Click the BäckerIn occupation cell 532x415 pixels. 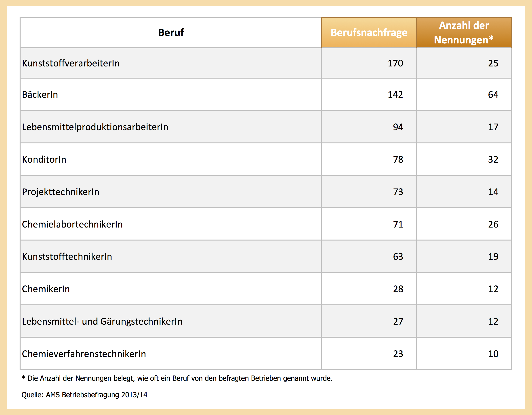40,95
